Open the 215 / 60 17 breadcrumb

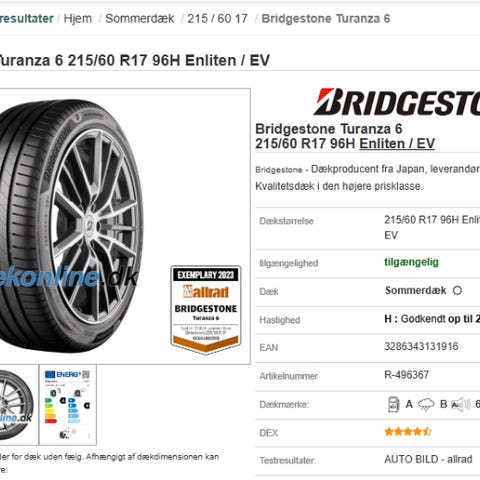(x=217, y=19)
